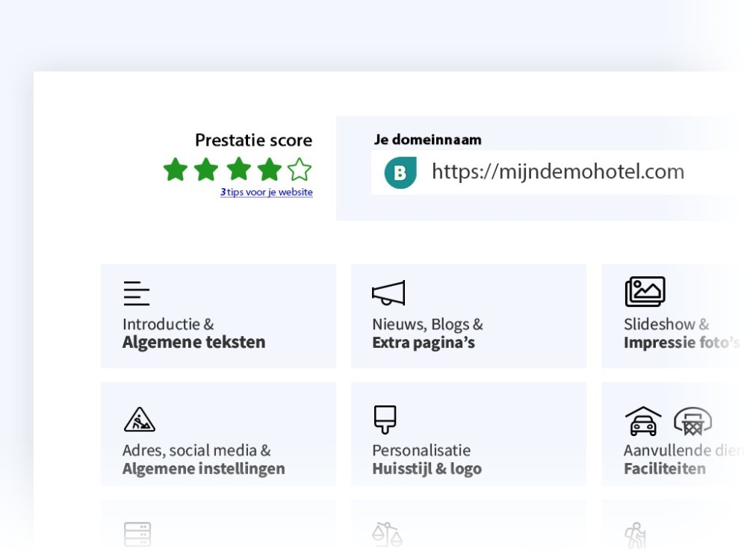
Task: Open the Personalisatie Huisstijl & logo section
Action: [x=468, y=433]
